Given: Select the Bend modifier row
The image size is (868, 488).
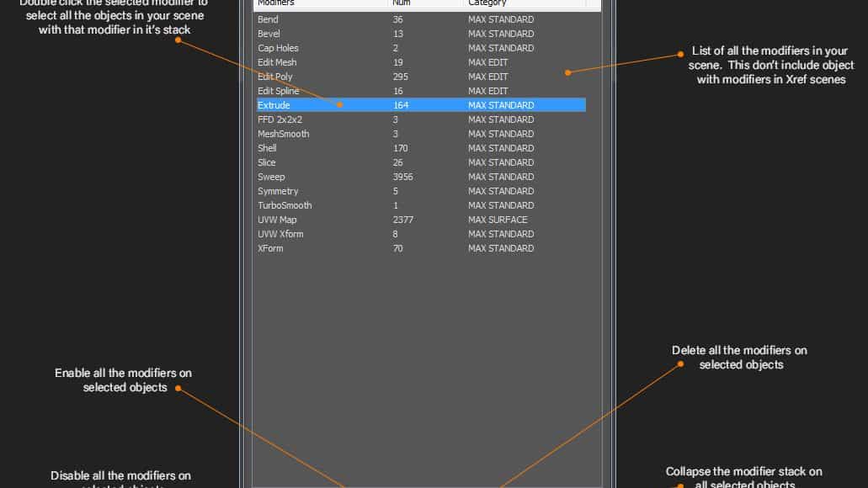Looking at the screenshot, I should tap(269, 19).
